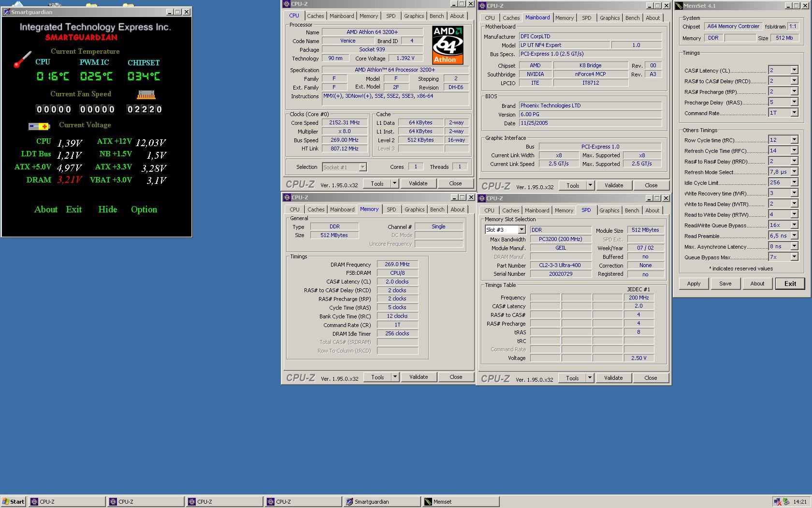Click Close in the CPU-Z Mainboard window
The image size is (812, 508).
click(x=651, y=185)
